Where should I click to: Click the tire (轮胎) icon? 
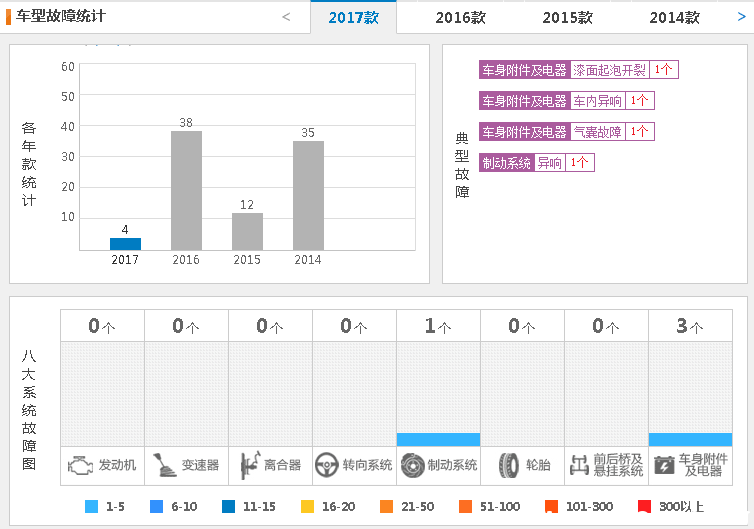tap(508, 465)
